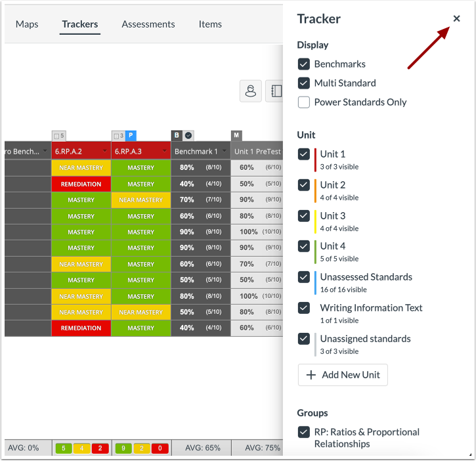Click the Unit 1 label text

tap(333, 154)
